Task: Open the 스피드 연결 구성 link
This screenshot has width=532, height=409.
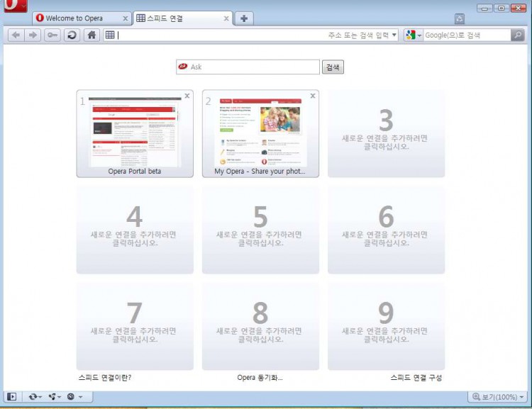Action: tap(416, 378)
